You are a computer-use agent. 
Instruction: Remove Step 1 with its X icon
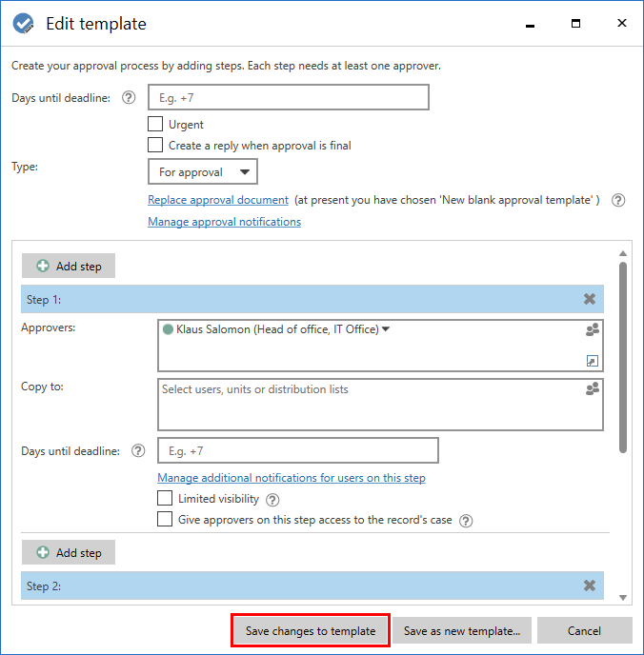click(x=590, y=299)
